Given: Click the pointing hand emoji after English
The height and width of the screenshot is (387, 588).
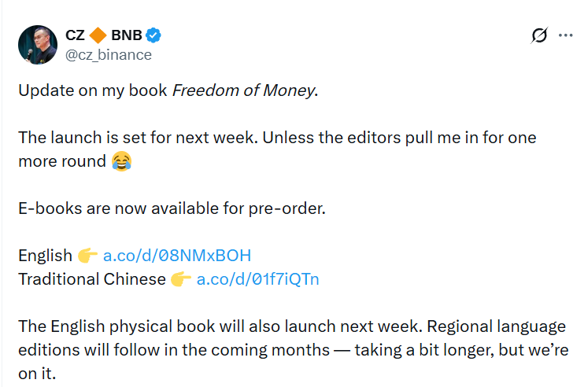Looking at the screenshot, I should [x=87, y=256].
